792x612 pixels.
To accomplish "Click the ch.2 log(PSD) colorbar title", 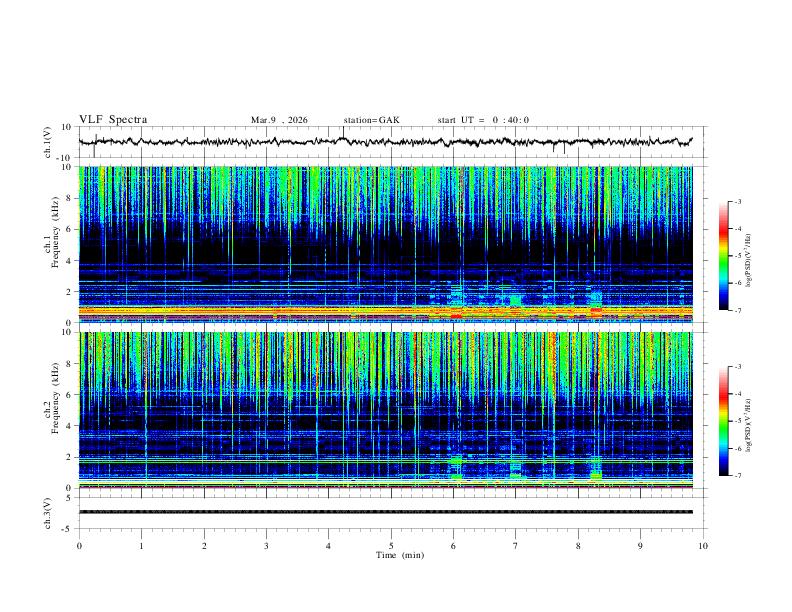I will (749, 425).
